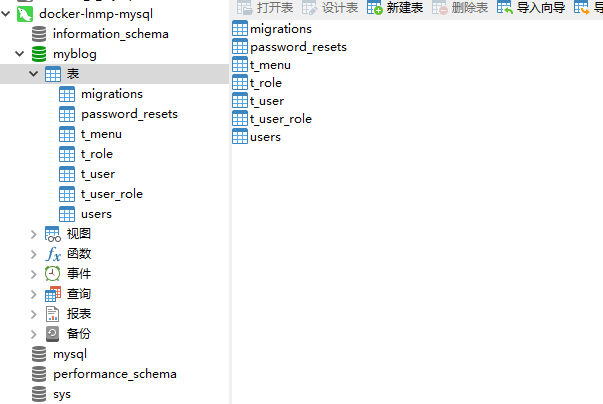
Task: Click the 备份 backup icon
Action: tap(53, 334)
